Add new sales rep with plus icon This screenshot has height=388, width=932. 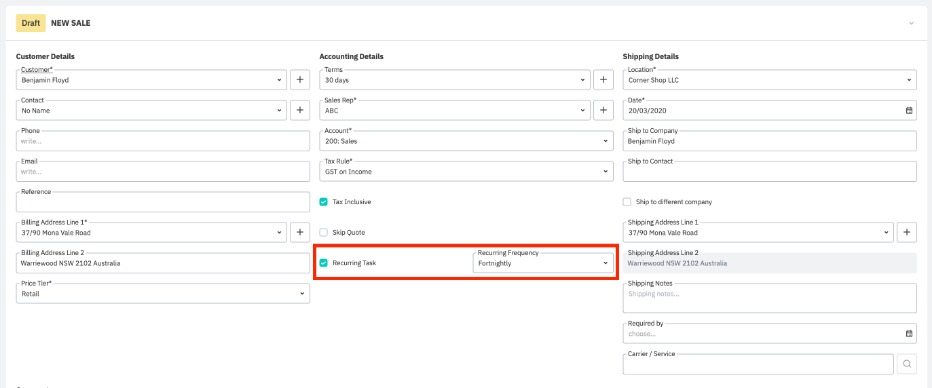coord(603,110)
